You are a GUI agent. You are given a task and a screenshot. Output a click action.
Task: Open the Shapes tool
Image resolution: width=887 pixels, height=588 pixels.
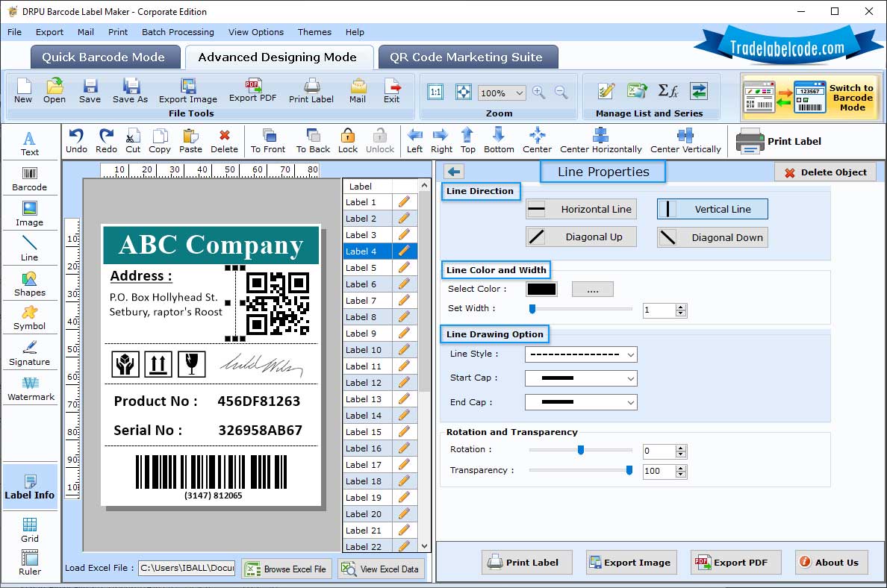(29, 284)
